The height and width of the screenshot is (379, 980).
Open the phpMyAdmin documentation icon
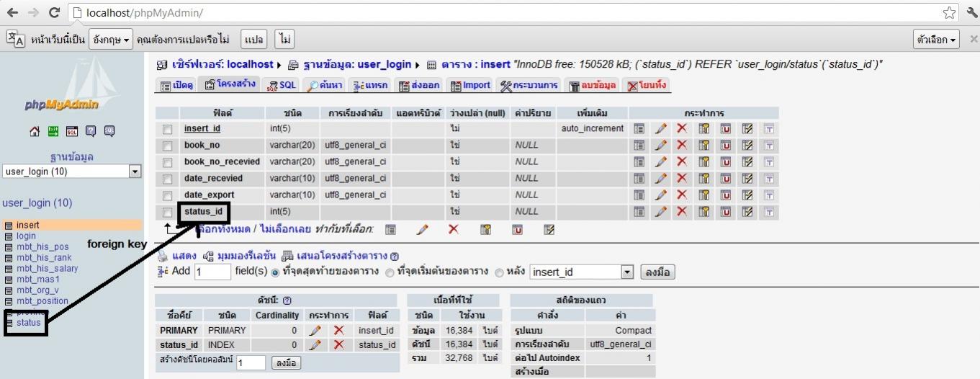click(90, 132)
